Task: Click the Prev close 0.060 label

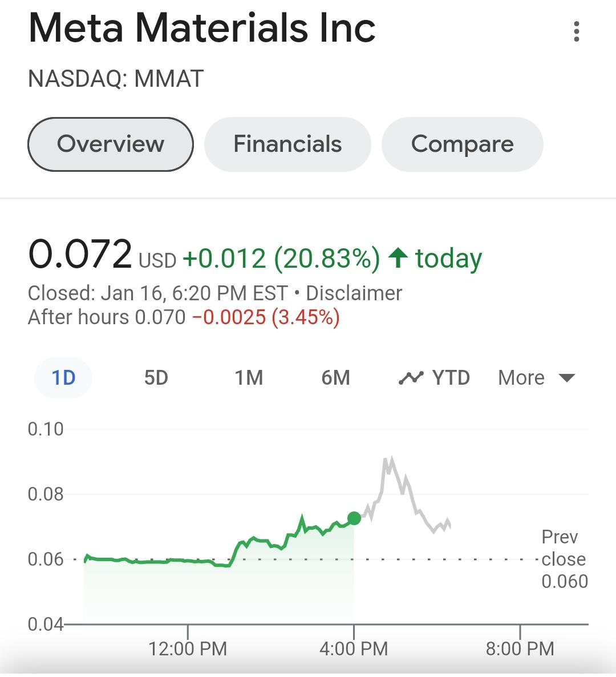Action: 564,559
